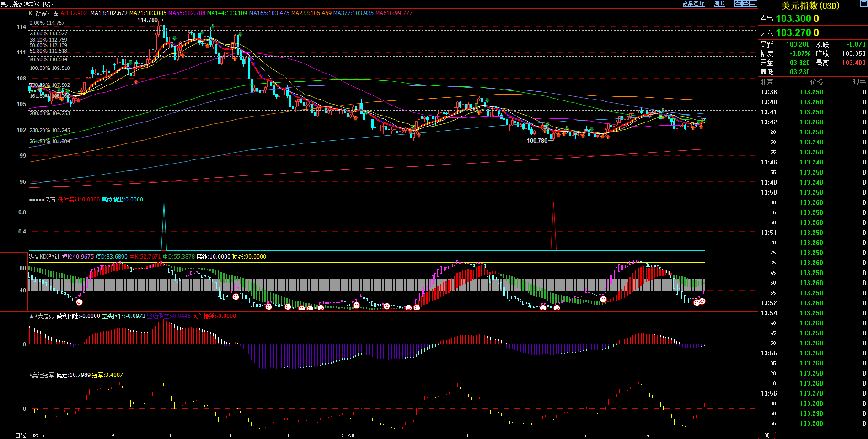Viewport: 868px width, 439px height.
Task: Click the back arrow navigation icon
Action: pyautogui.click(x=738, y=4)
